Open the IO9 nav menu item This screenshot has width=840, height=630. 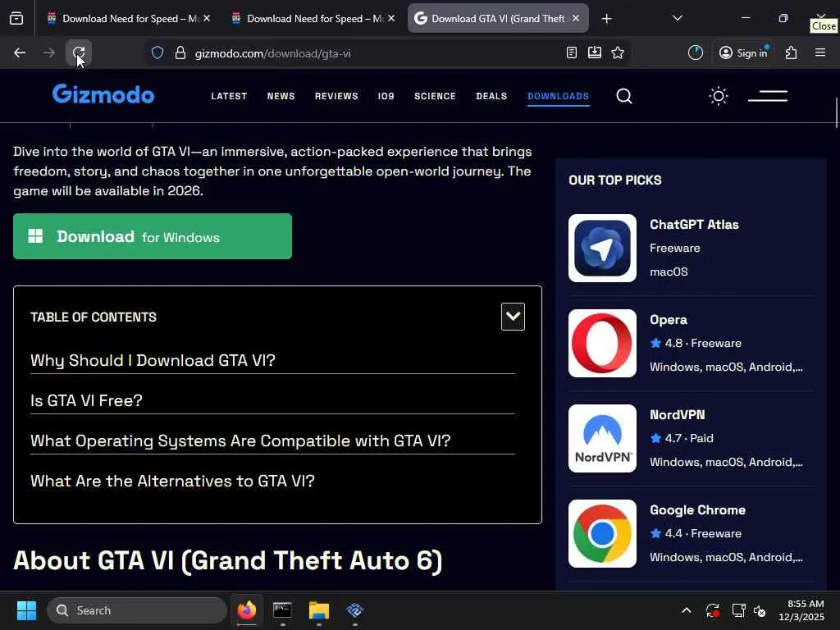click(386, 97)
